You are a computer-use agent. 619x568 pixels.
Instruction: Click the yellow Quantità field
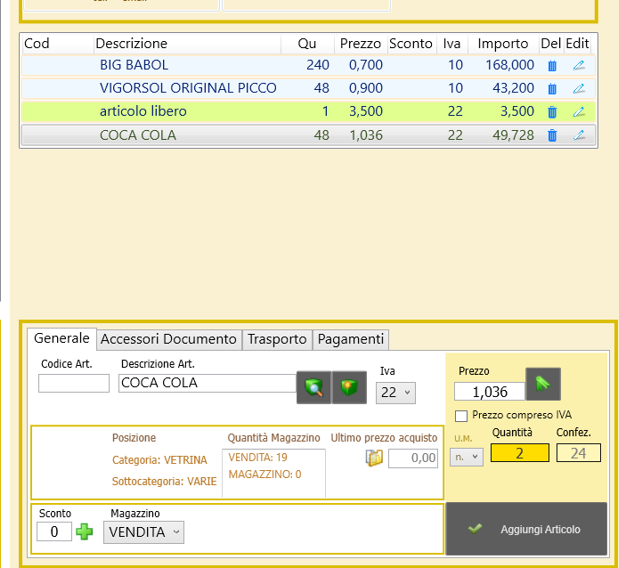[x=520, y=453]
